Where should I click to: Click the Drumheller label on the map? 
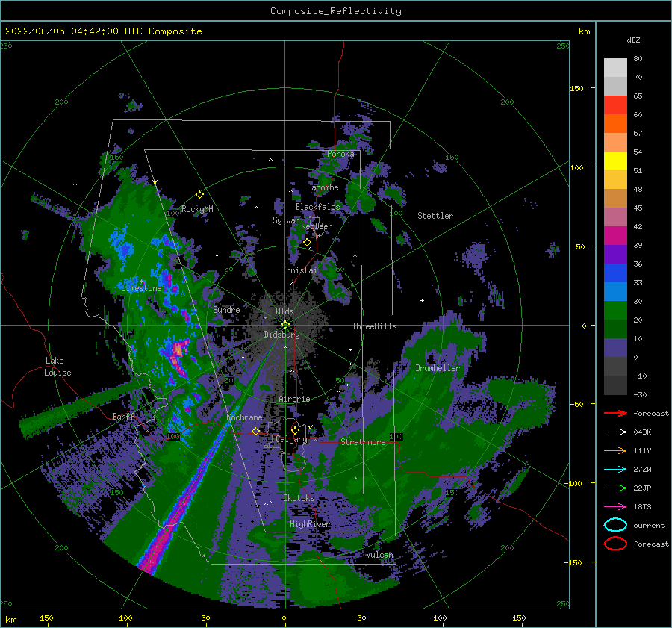tap(438, 368)
